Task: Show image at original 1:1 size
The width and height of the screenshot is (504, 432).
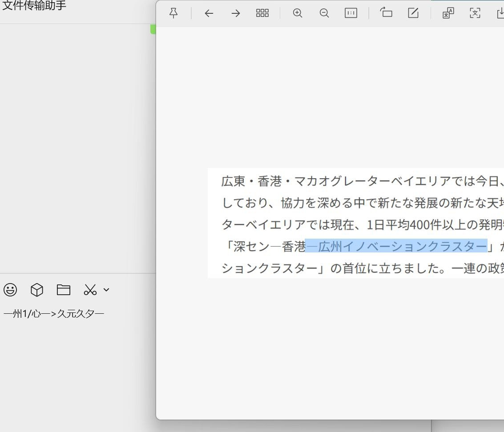Action: pos(351,13)
